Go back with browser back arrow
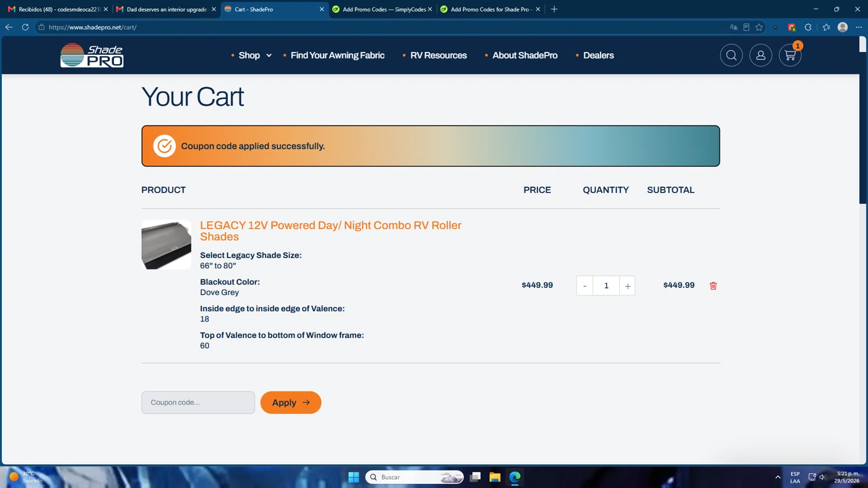The image size is (868, 488). [x=9, y=27]
